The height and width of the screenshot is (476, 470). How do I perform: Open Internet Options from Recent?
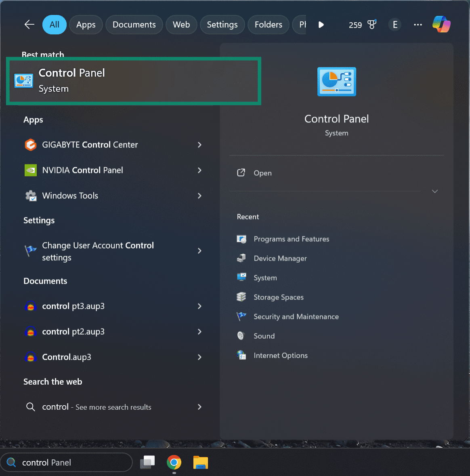click(x=280, y=355)
